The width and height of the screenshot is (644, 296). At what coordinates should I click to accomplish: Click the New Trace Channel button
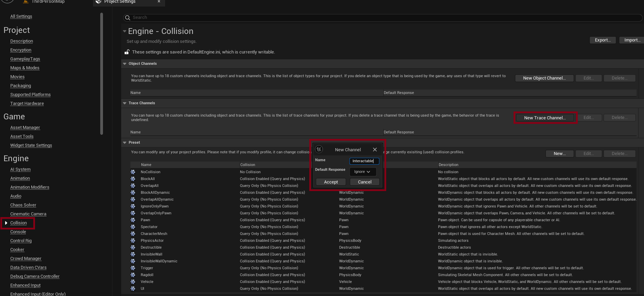(x=545, y=118)
